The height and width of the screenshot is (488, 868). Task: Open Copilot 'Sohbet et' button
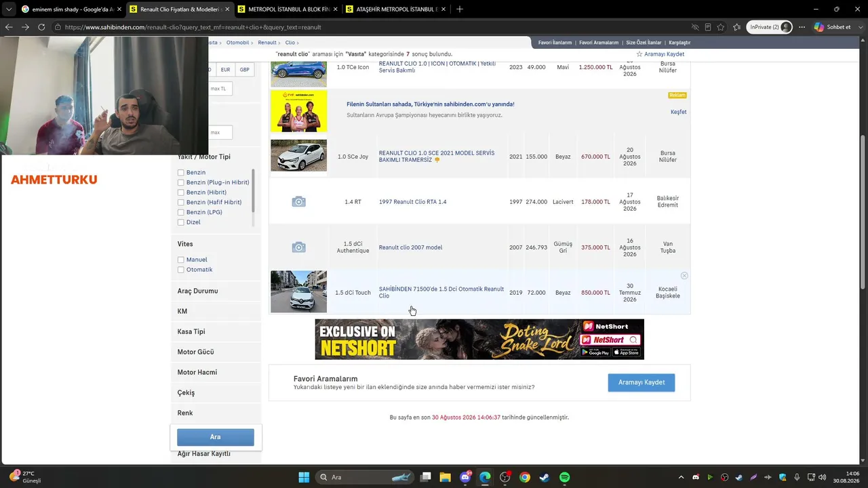point(833,27)
